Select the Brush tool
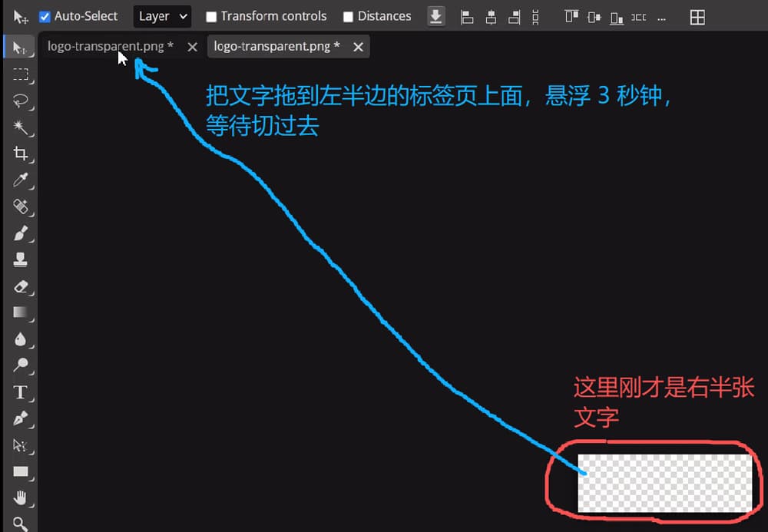The width and height of the screenshot is (768, 532). [20, 233]
